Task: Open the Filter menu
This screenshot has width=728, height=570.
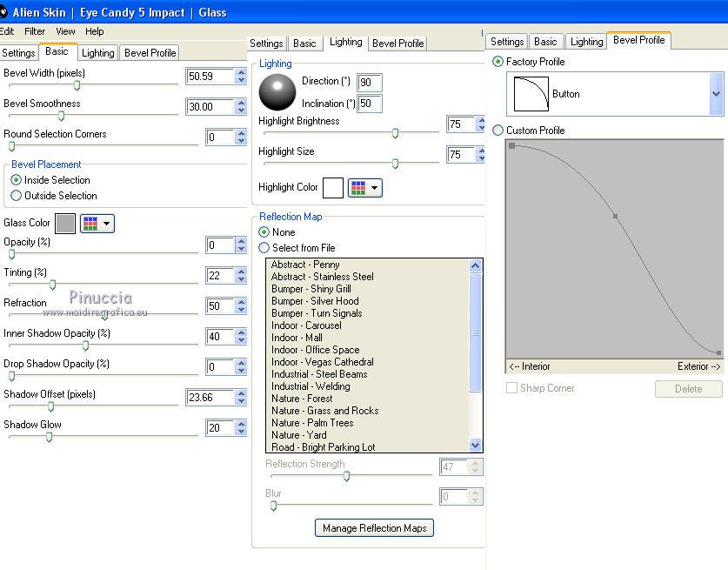Action: click(35, 31)
